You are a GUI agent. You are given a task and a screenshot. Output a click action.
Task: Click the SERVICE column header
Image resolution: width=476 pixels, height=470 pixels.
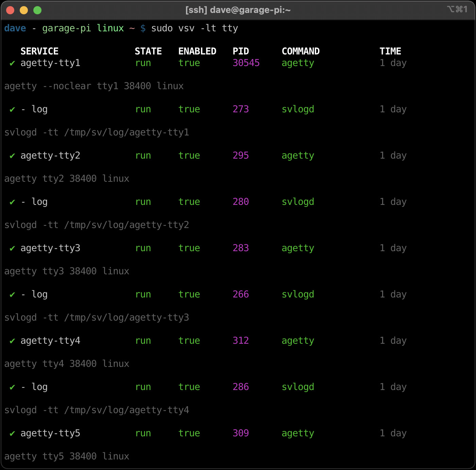point(39,51)
